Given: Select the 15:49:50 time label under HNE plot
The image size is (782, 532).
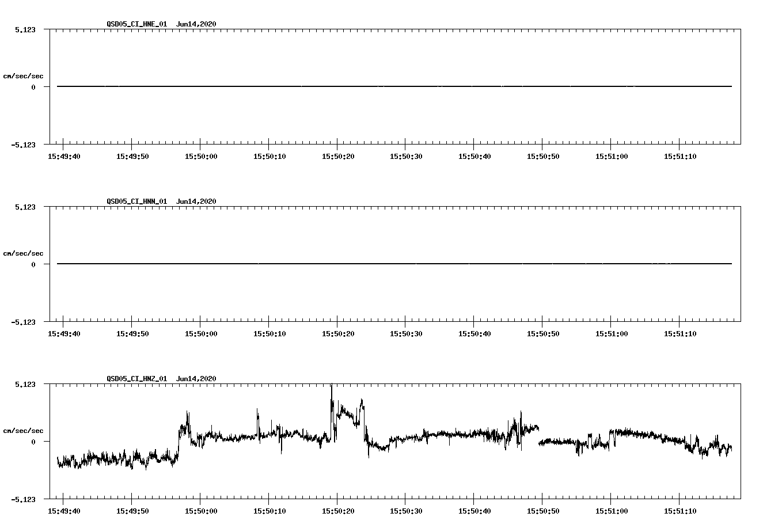Looking at the screenshot, I should (132, 156).
